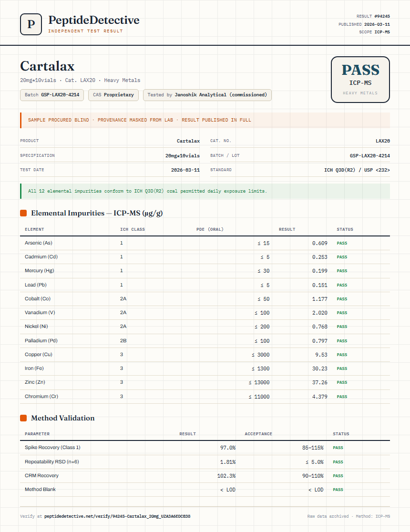Select the Test Date 2026-03-11 value

(185, 170)
